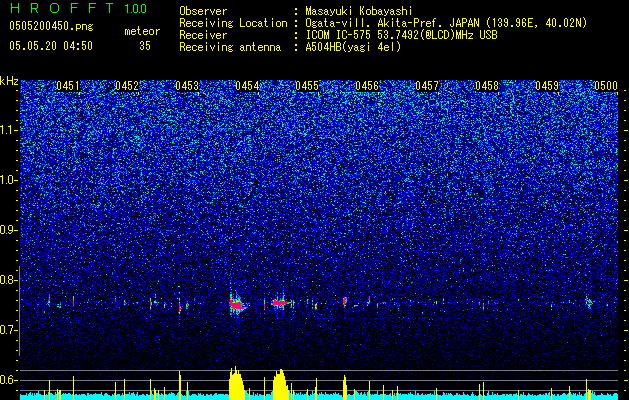Click the 0453 time marker
This screenshot has height=400, width=629.
[187, 86]
